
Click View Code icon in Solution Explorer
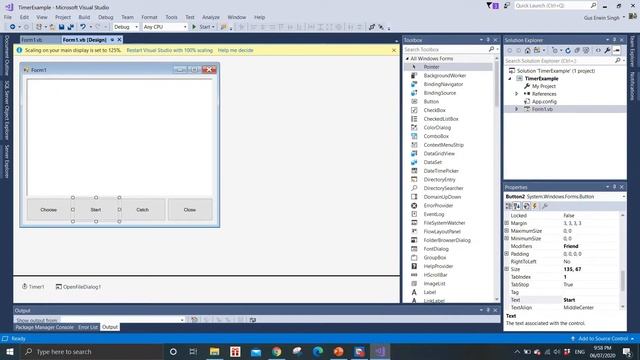coord(598,51)
